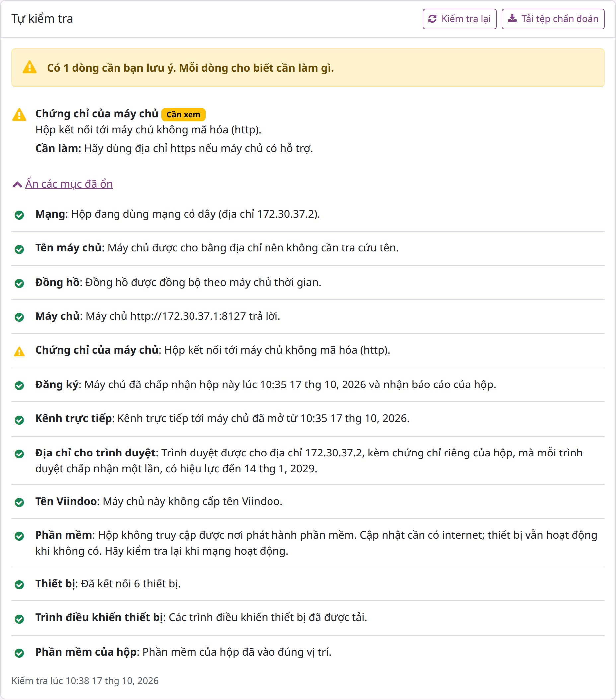Click the refresh icon in Kiểm tra lại
This screenshot has height=700, width=616.
click(432, 19)
